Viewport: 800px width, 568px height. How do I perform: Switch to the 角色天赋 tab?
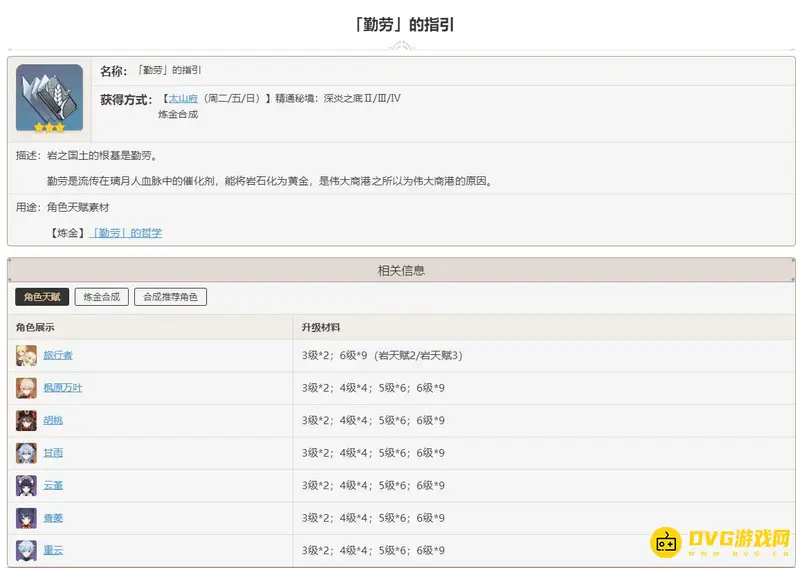point(42,297)
